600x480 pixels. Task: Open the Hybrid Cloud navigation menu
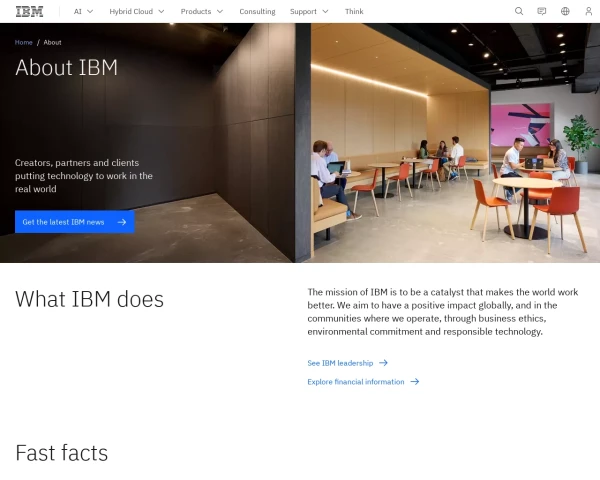(x=137, y=11)
